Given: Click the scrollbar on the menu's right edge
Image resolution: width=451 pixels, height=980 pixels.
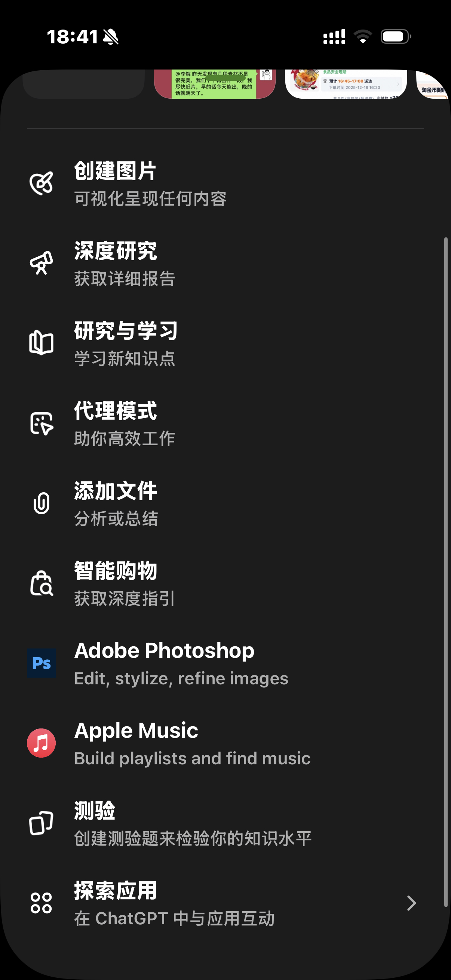Looking at the screenshot, I should tap(446, 571).
